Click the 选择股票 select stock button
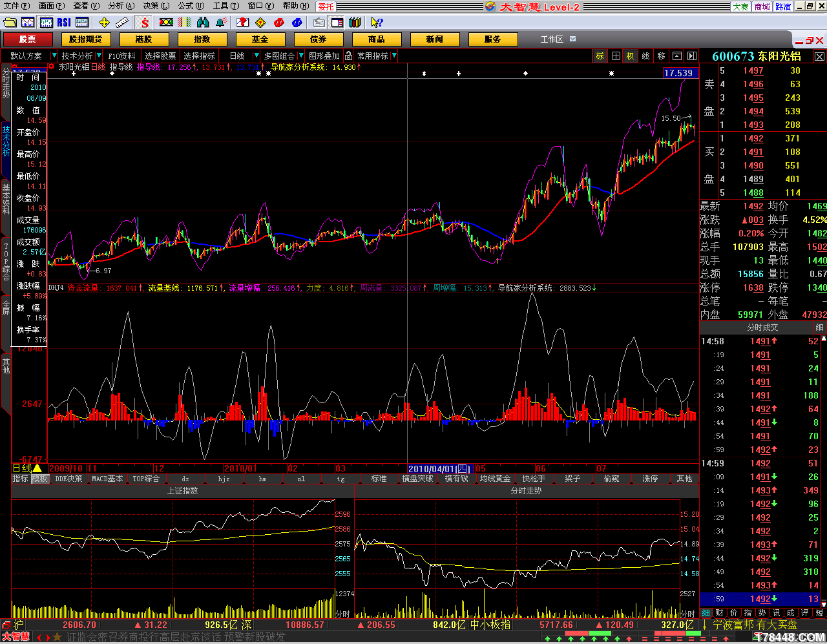Image resolution: width=827 pixels, height=644 pixels. point(160,56)
